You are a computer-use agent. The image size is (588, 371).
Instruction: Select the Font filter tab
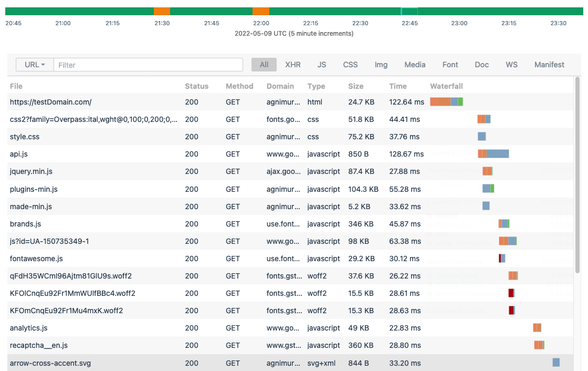(x=450, y=64)
